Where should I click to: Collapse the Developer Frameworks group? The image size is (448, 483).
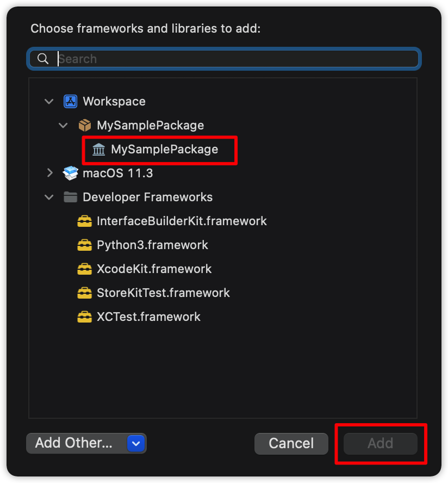[49, 197]
